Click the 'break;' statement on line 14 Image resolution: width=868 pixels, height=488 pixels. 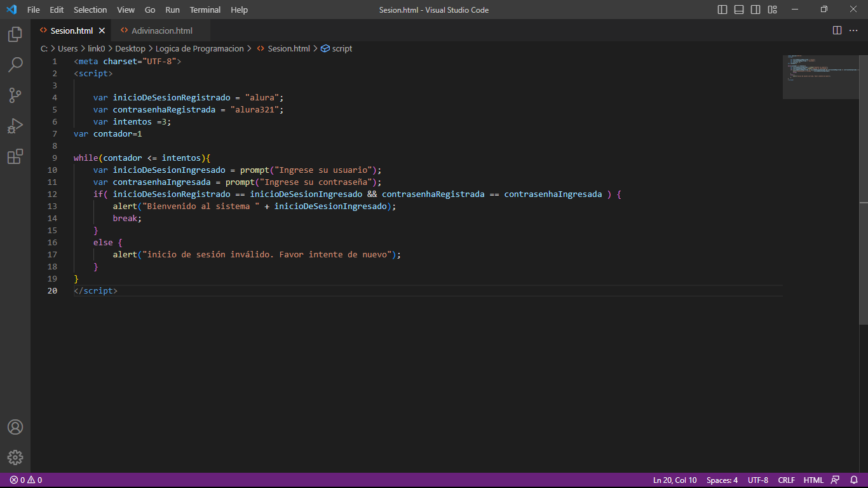pos(128,218)
